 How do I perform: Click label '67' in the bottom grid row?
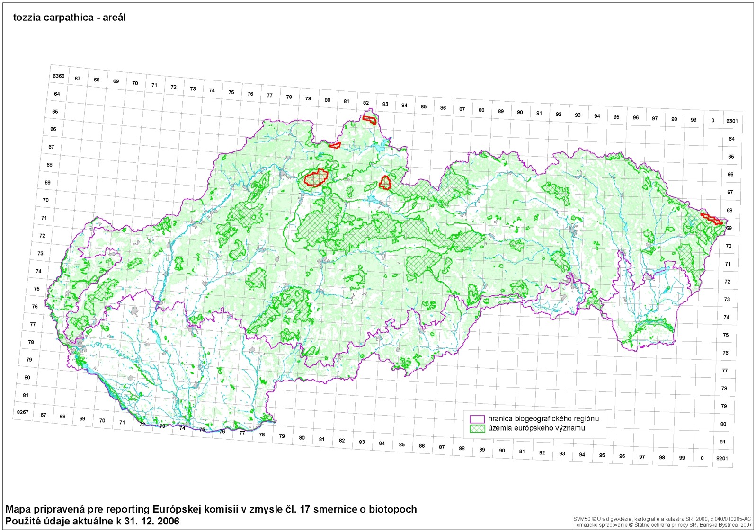tap(44, 415)
